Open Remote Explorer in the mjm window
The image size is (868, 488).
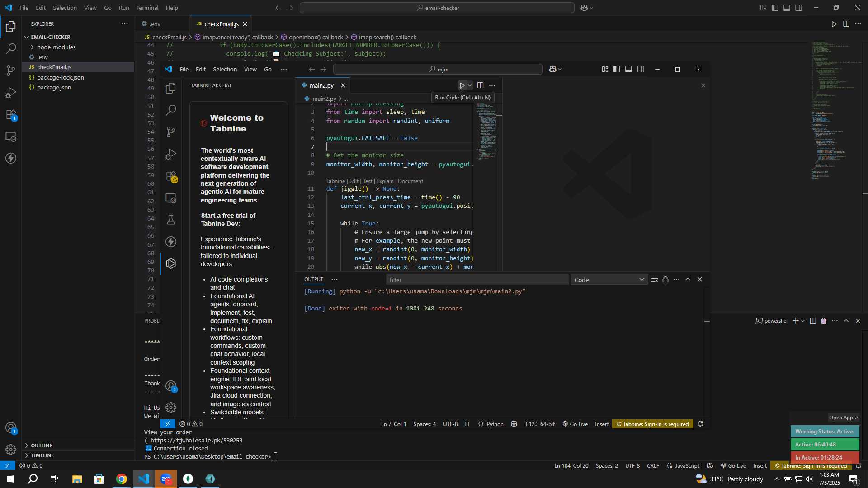pyautogui.click(x=171, y=198)
